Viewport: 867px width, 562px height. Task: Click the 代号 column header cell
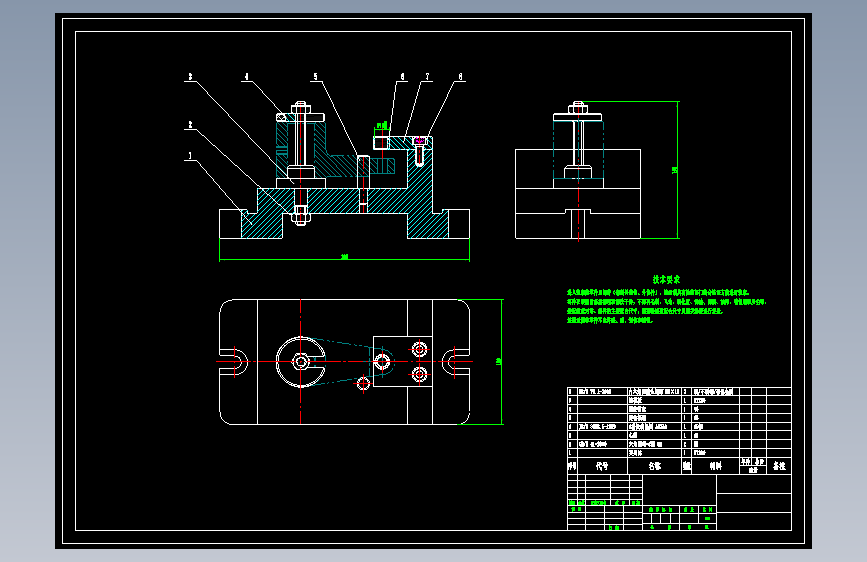pyautogui.click(x=602, y=466)
